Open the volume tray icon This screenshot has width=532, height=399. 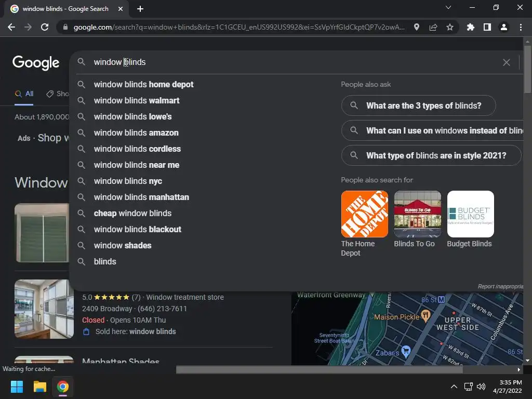(x=481, y=387)
